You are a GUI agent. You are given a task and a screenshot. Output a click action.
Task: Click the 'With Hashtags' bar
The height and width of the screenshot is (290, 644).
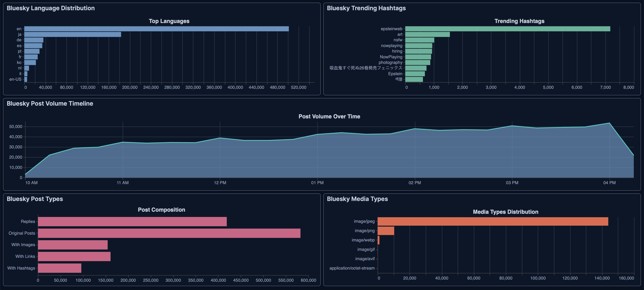point(59,268)
